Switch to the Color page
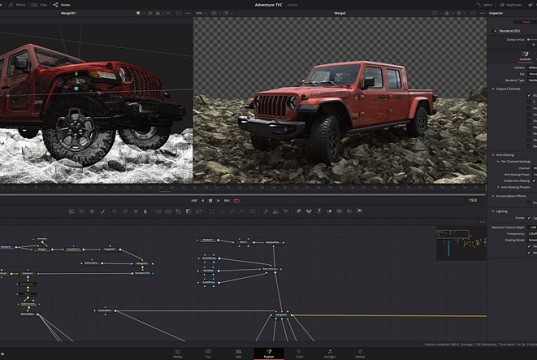Screen dimensions: 537x360 pos(299,354)
